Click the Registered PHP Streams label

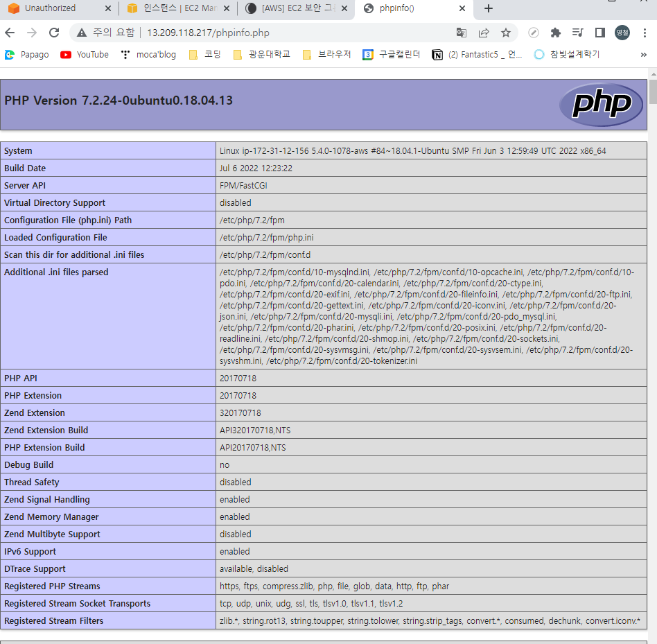(x=52, y=586)
